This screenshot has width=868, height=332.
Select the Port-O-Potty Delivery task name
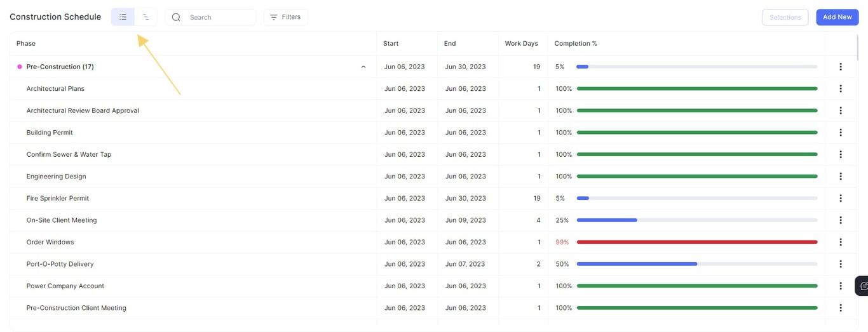point(60,264)
